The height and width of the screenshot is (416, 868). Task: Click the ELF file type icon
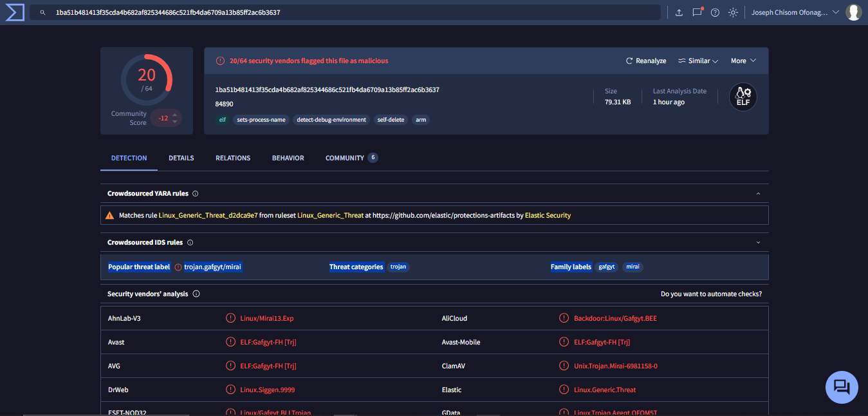pyautogui.click(x=743, y=97)
